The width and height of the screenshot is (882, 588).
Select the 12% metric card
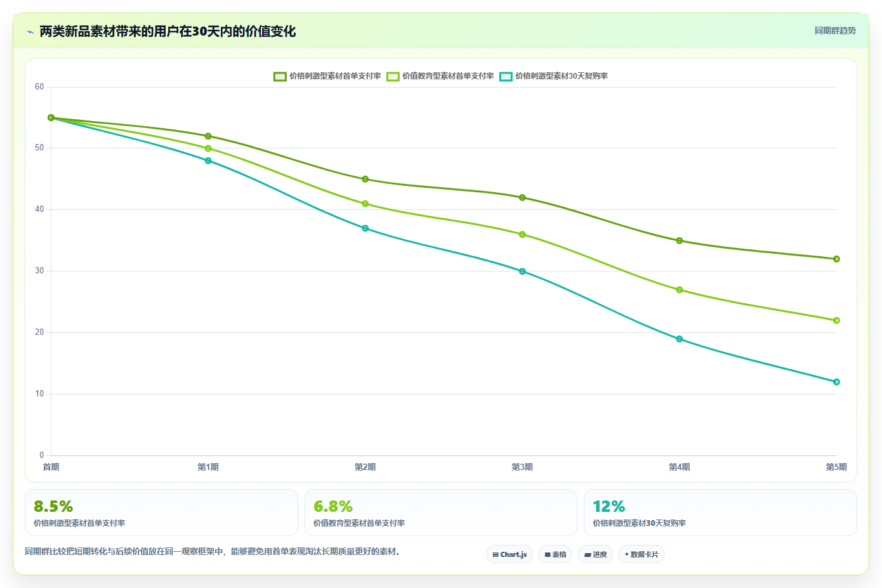[x=720, y=513]
